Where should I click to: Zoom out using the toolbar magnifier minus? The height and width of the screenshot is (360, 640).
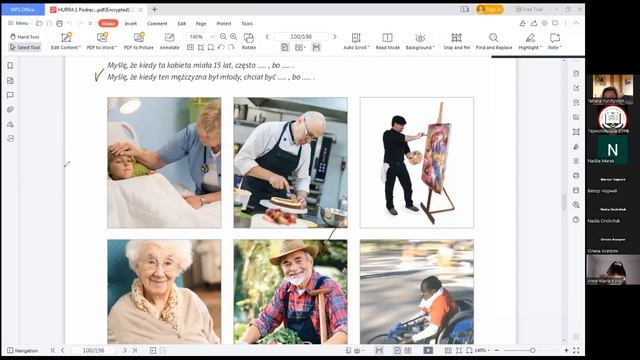(223, 37)
